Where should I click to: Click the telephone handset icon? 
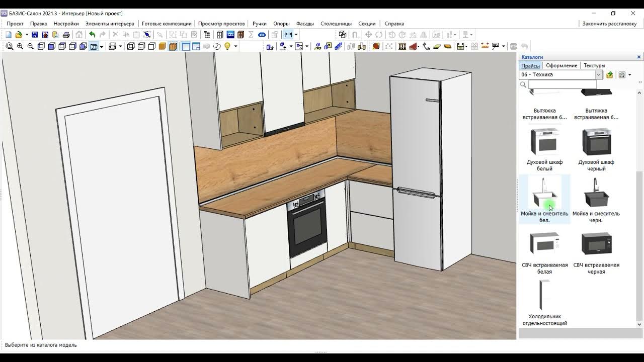[426, 46]
